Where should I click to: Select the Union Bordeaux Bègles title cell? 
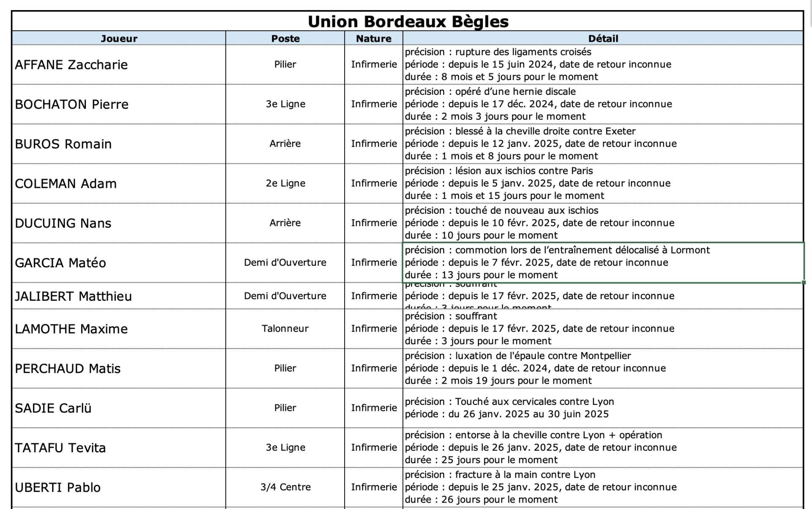click(408, 21)
